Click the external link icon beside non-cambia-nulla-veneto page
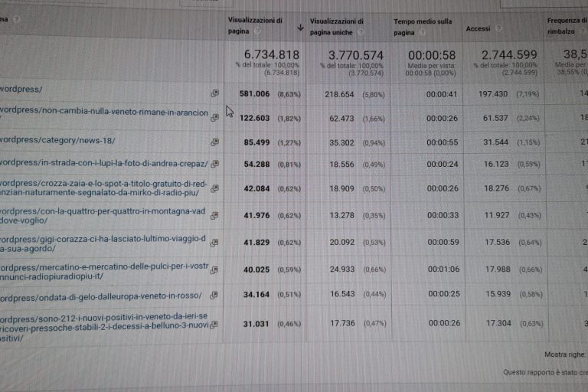Image resolution: width=588 pixels, height=392 pixels. (x=214, y=117)
